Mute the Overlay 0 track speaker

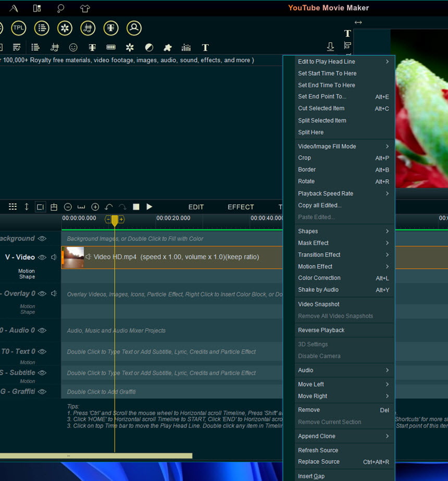54,293
